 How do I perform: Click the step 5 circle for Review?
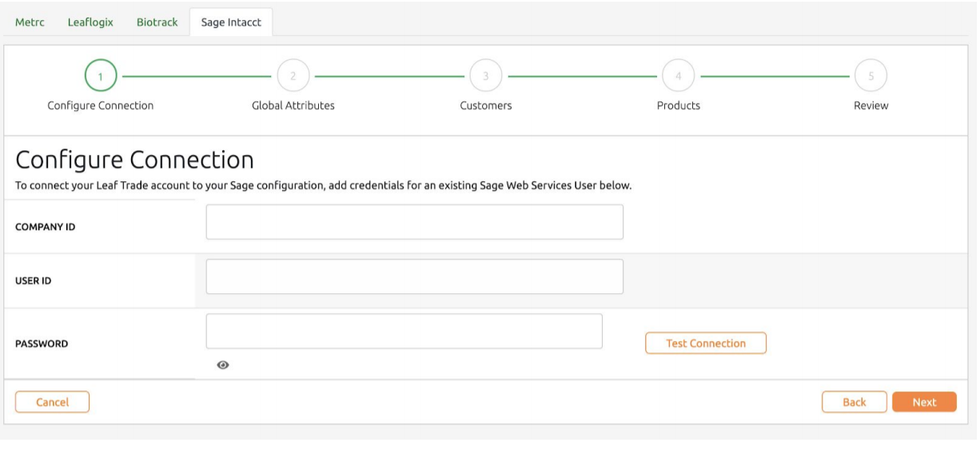coord(870,77)
